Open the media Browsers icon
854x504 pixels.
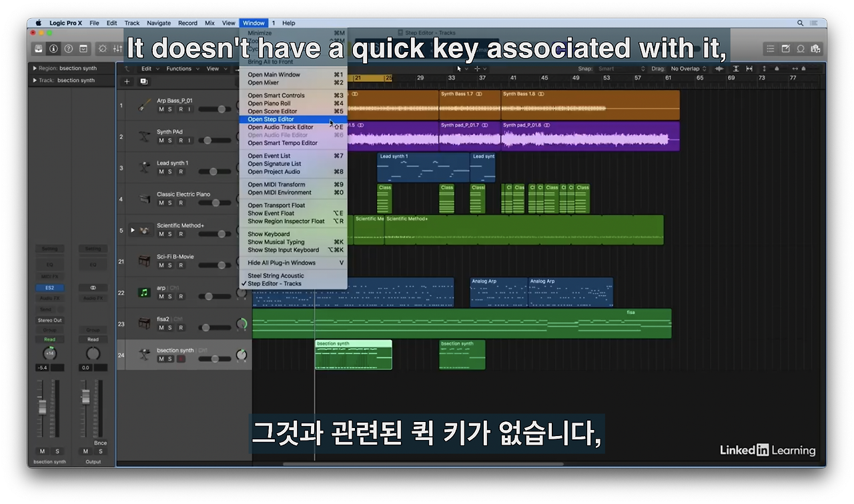(x=815, y=49)
